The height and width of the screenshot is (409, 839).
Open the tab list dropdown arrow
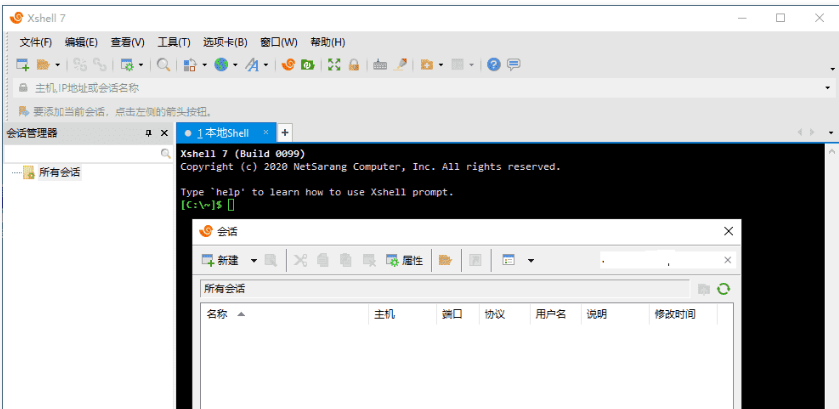point(831,132)
